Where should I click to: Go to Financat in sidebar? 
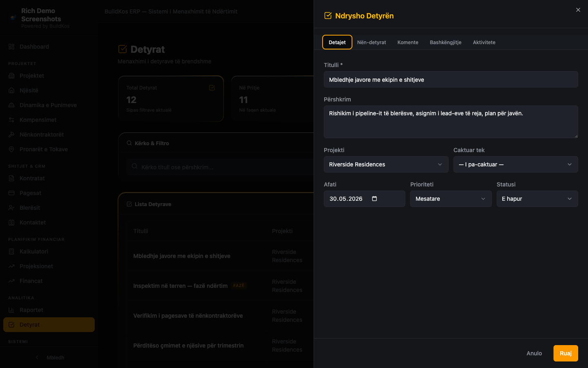49,281
